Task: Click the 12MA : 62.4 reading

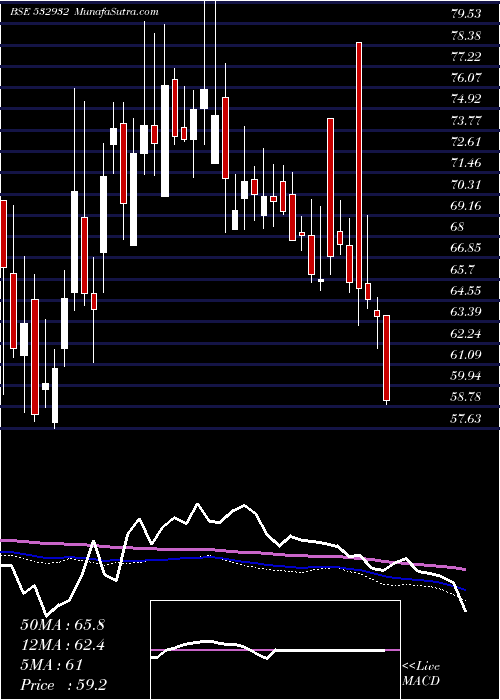Action: coord(62,645)
